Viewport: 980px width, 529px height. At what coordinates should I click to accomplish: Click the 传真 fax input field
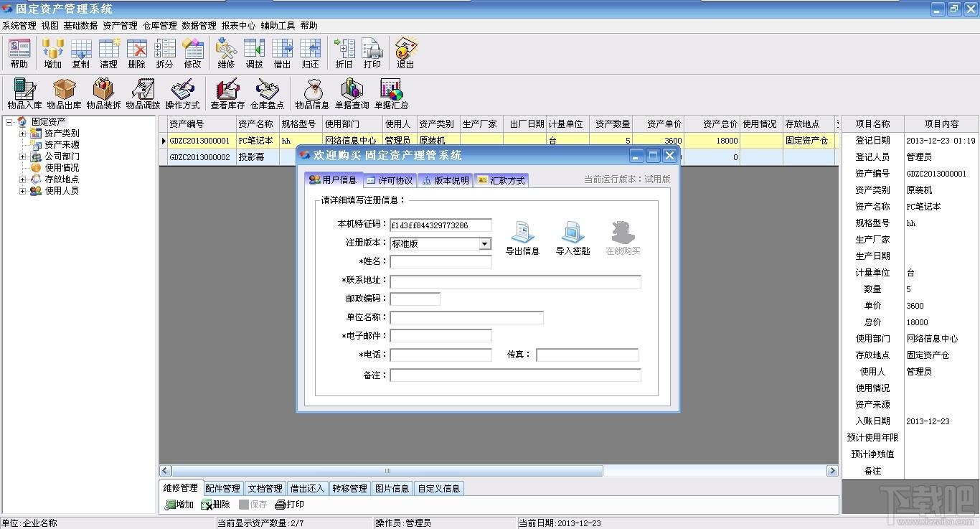587,355
